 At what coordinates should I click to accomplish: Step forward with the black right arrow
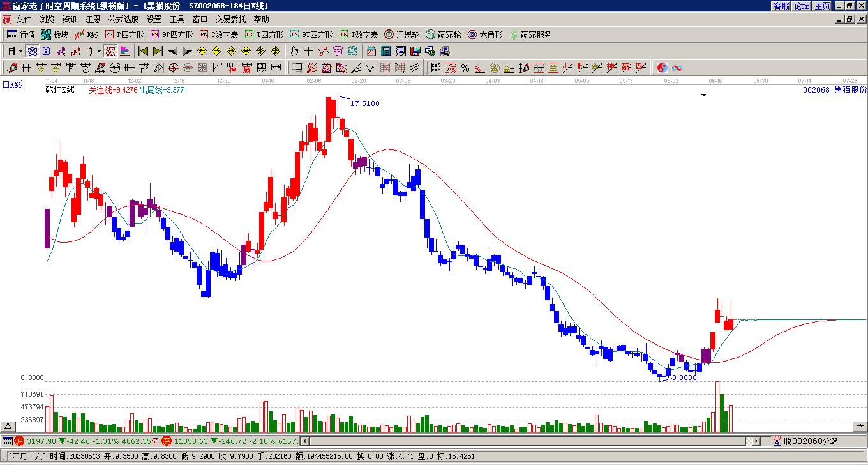[x=187, y=51]
